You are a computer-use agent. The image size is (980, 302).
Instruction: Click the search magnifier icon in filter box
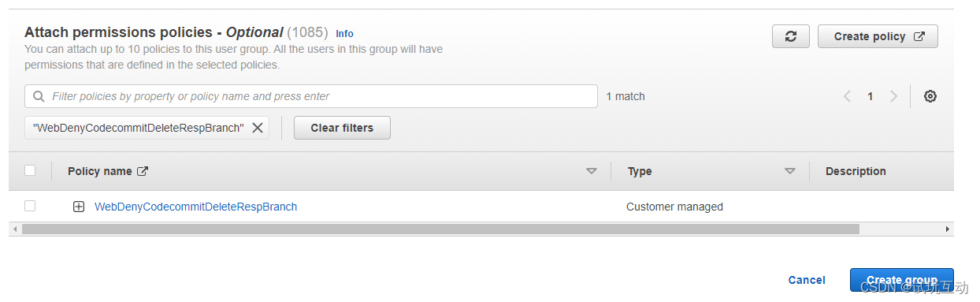(39, 96)
